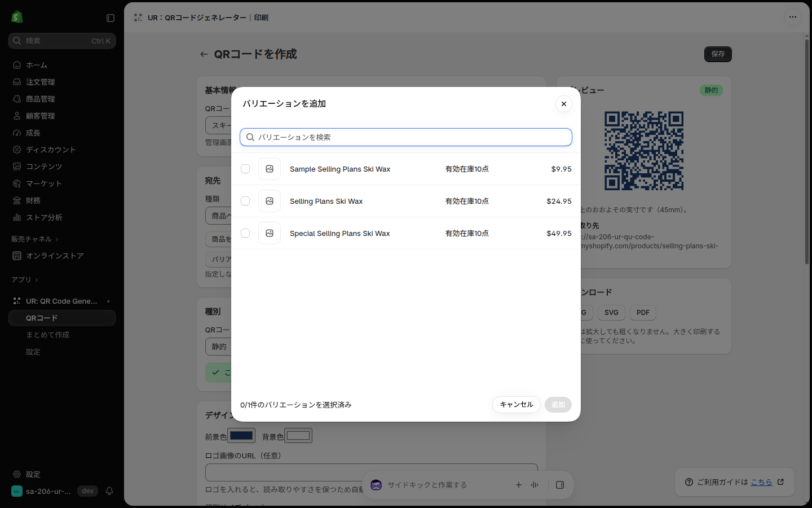Go to 注文管理 in the sidebar
Image resolution: width=812 pixels, height=508 pixels.
pos(62,82)
